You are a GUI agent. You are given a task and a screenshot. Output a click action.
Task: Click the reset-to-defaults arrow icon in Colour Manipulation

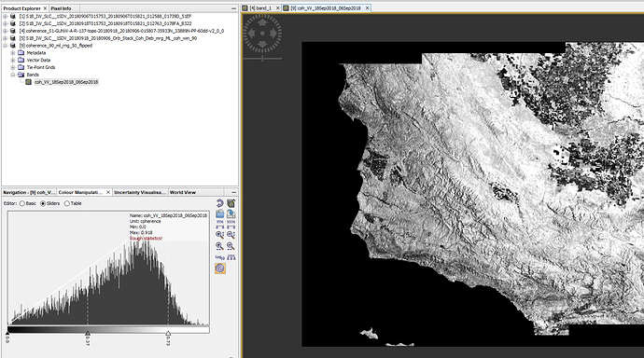click(219, 203)
